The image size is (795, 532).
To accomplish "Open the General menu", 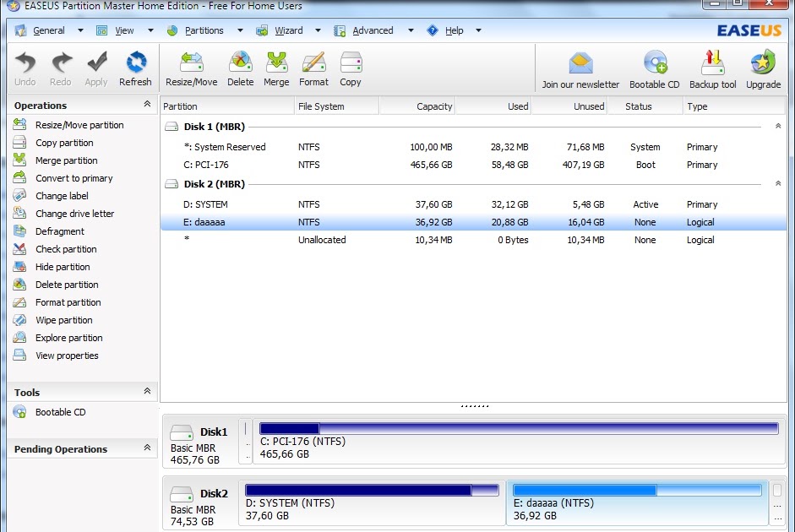I will pyautogui.click(x=49, y=31).
